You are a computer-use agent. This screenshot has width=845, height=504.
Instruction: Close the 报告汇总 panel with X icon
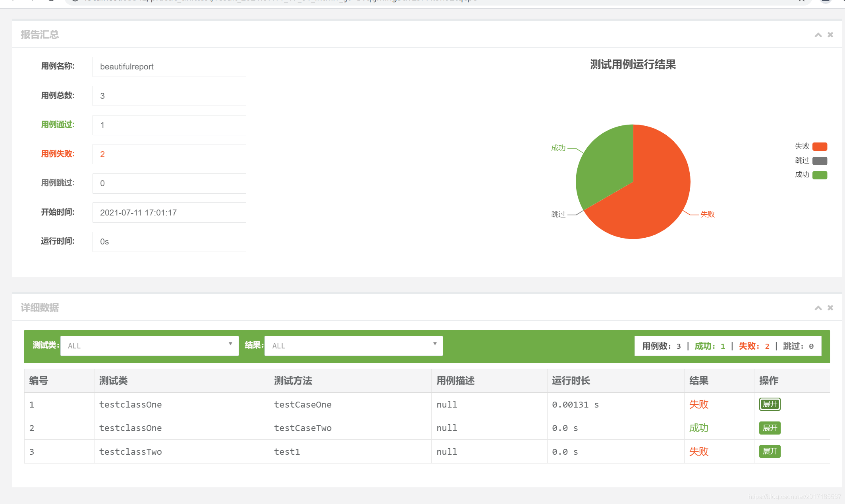(x=830, y=35)
